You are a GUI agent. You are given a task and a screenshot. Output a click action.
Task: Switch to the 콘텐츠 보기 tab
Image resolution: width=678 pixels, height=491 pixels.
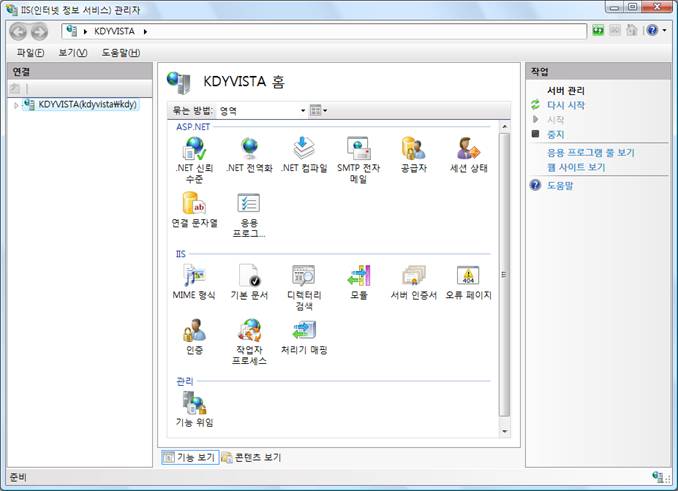click(x=251, y=457)
